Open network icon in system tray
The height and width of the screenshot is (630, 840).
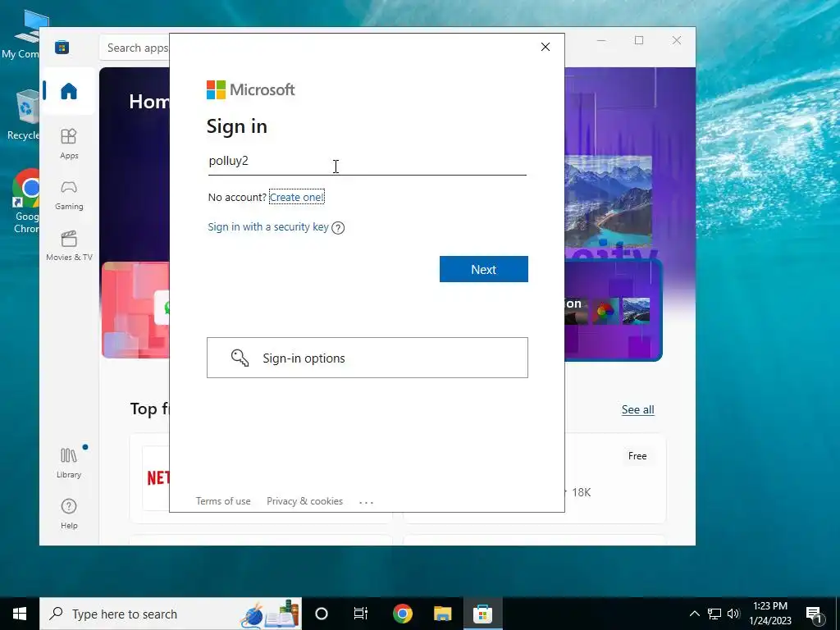714,614
